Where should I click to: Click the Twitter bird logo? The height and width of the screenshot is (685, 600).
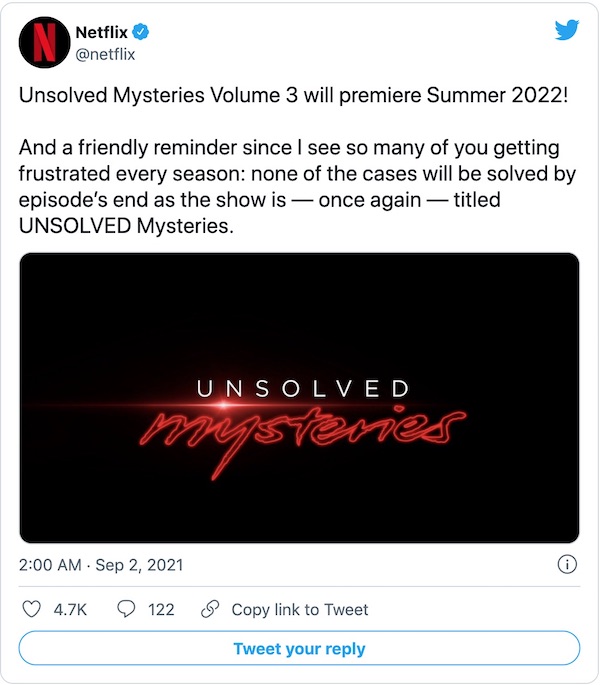tap(566, 31)
